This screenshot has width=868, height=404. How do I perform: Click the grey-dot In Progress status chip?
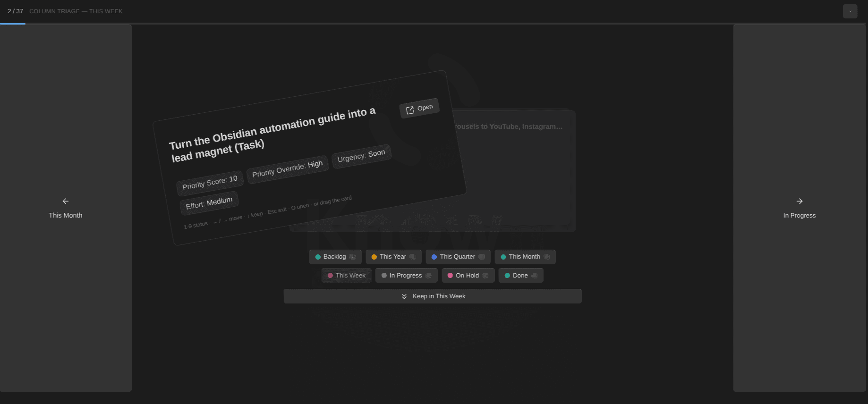tap(407, 276)
